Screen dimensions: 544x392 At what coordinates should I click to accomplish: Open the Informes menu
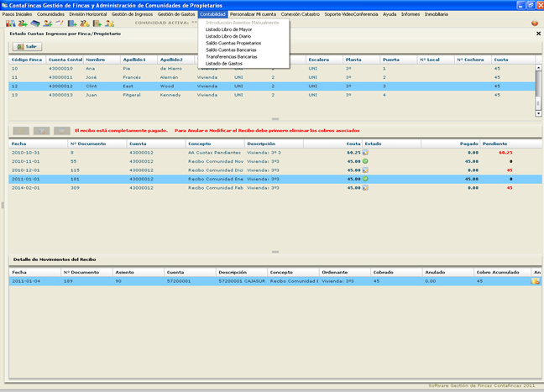[x=411, y=14]
